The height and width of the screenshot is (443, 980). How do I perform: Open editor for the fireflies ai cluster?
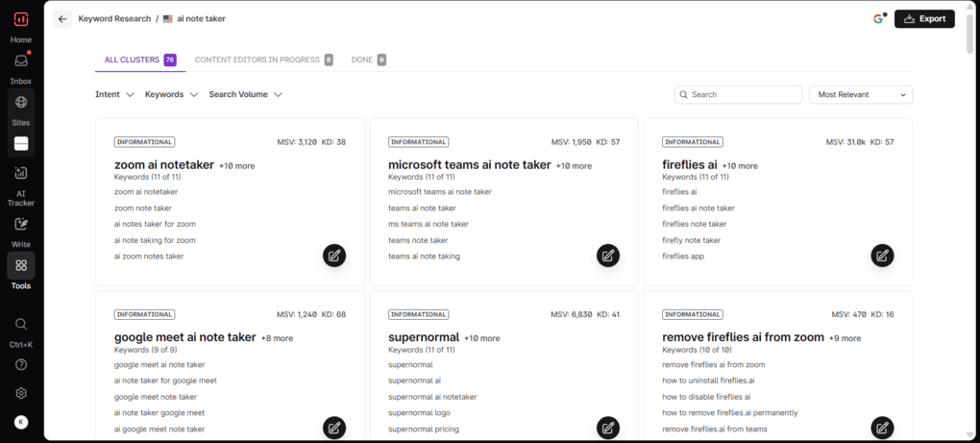[882, 255]
